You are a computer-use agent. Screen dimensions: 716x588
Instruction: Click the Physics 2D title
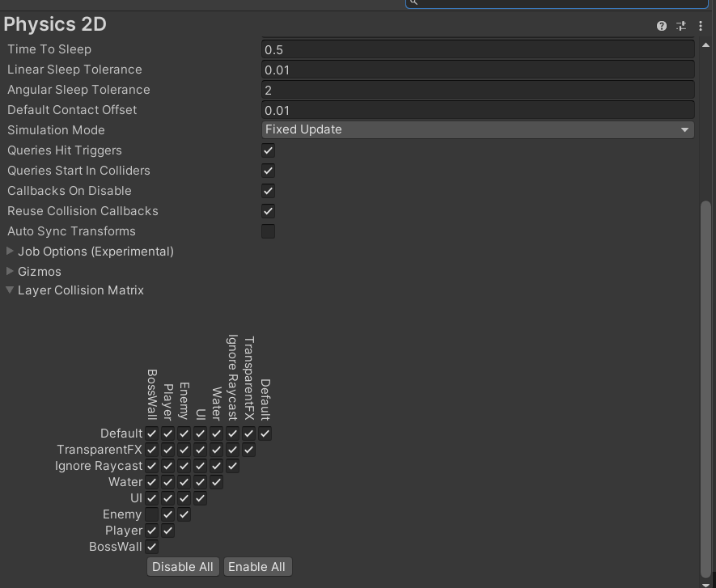(55, 24)
